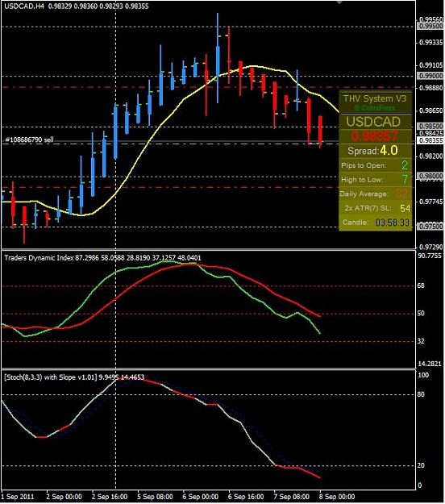Click the 0.99105 price scale value
This screenshot has width=445, height=504.
point(430,65)
